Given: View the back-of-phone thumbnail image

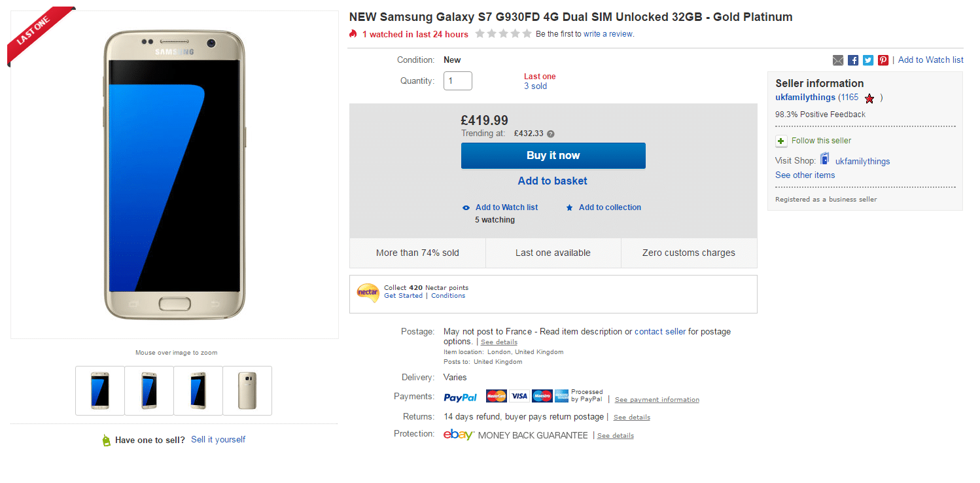Looking at the screenshot, I should (247, 391).
